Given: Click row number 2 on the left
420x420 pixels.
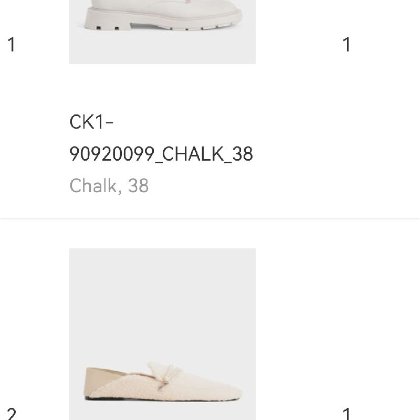Looking at the screenshot, I should pos(12,414).
